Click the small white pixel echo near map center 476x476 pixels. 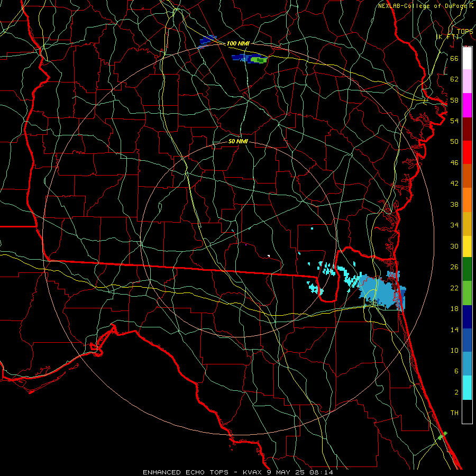(269, 256)
